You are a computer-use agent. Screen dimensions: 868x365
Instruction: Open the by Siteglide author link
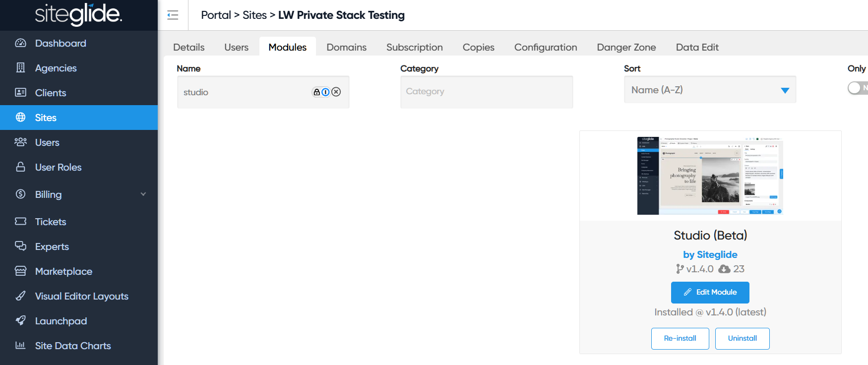710,254
